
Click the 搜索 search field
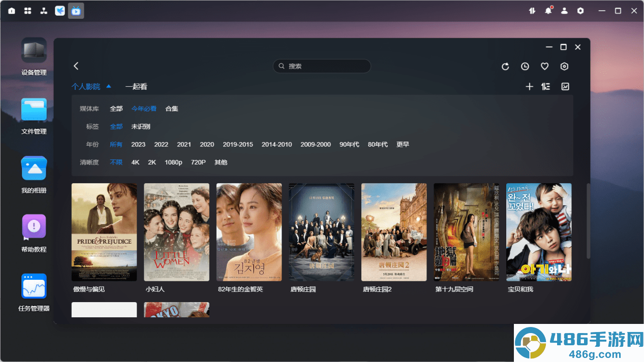pyautogui.click(x=322, y=66)
